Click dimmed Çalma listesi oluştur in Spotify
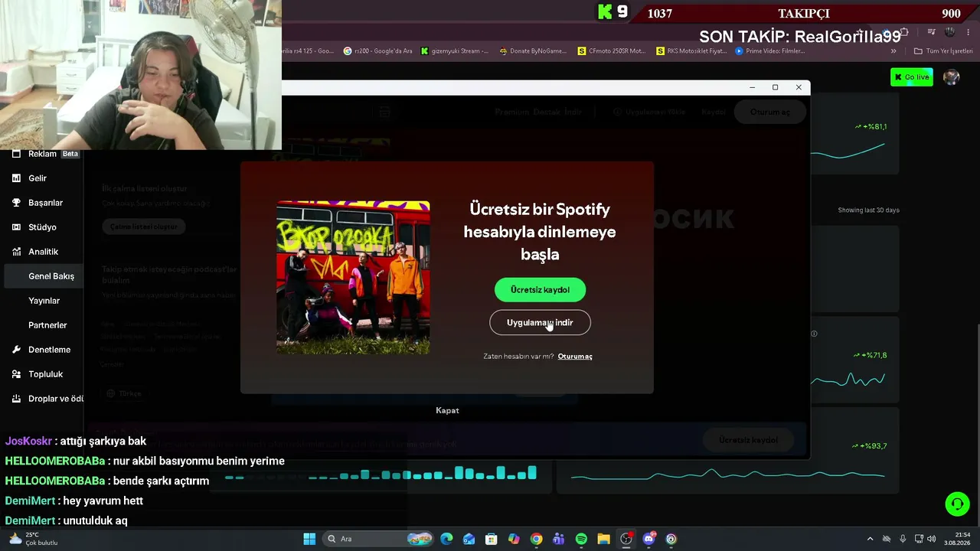Viewport: 980px width, 551px height. tap(143, 227)
